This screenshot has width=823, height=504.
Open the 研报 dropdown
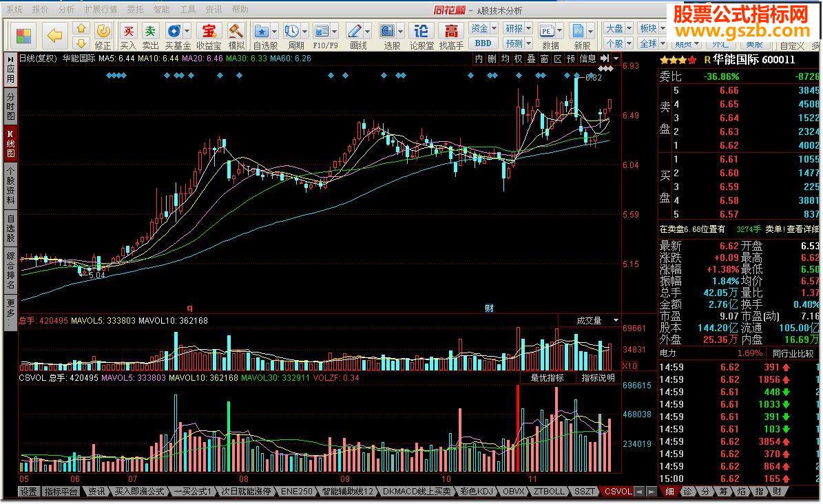pyautogui.click(x=518, y=28)
